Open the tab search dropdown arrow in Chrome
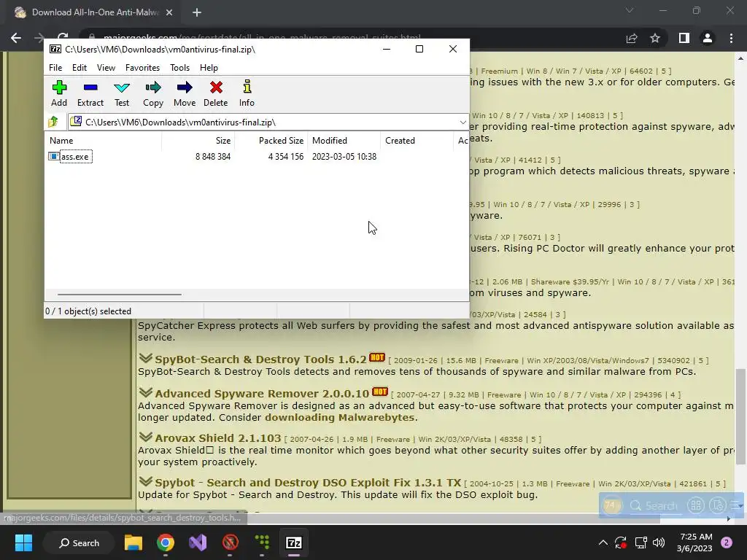 click(630, 10)
